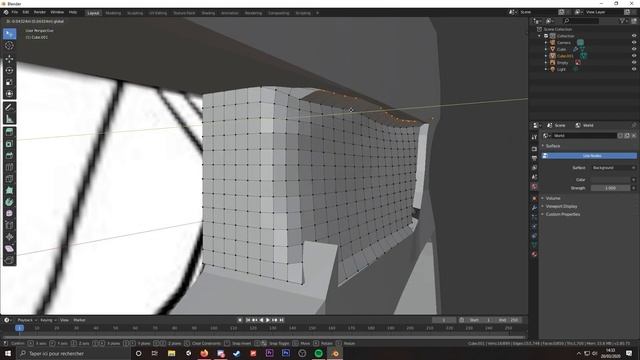Collapse the Collection tree item
Screen dimensions: 640x360
540,36
